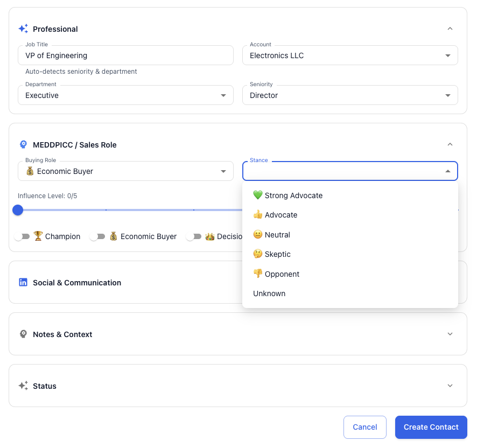The width and height of the screenshot is (477, 448).
Task: Click into the Job Title input field
Action: tap(129, 55)
